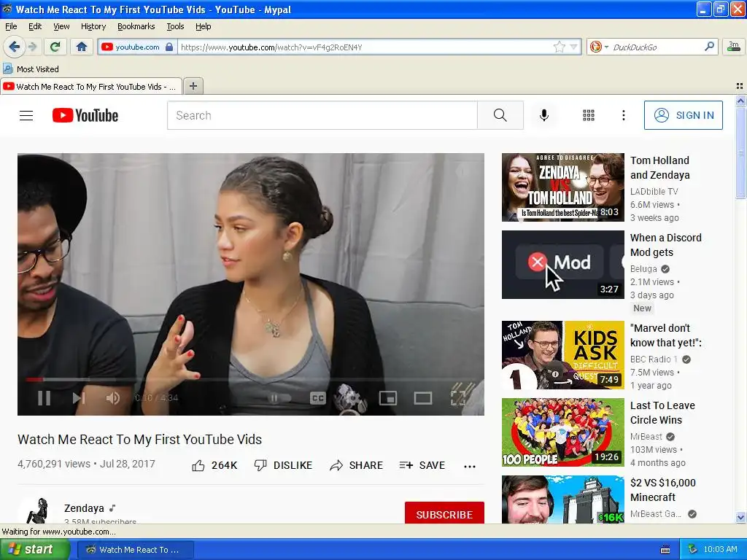Click the taskbar clock 10:03 AM

(720, 549)
